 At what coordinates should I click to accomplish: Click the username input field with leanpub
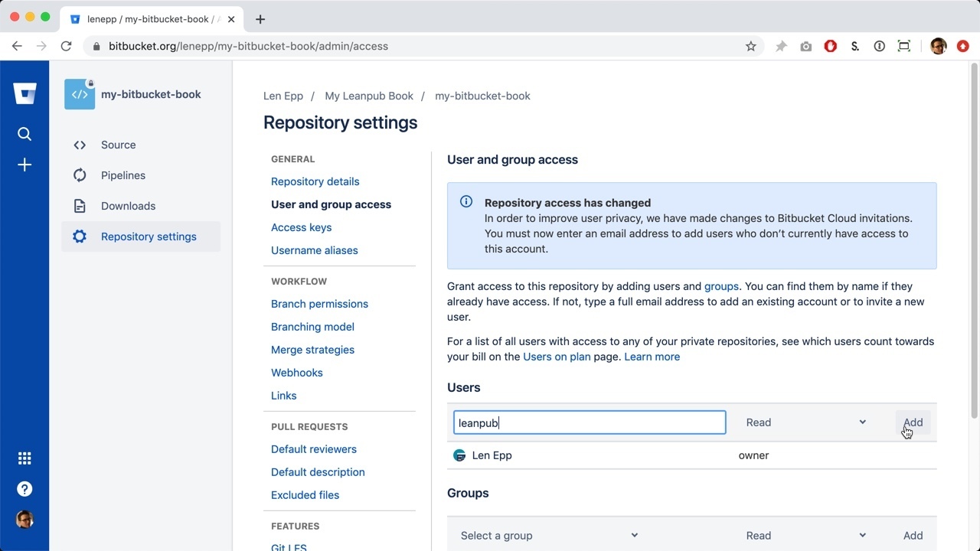(589, 422)
